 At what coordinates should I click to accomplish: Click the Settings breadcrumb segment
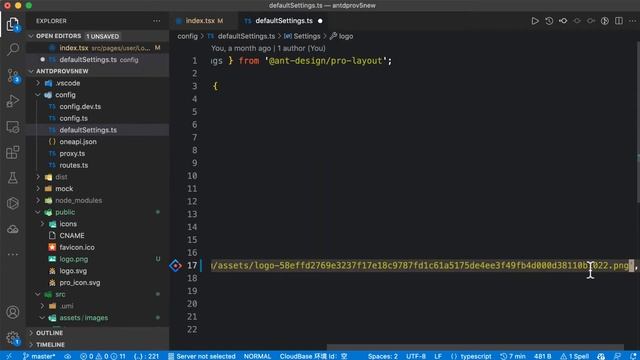(x=302, y=36)
